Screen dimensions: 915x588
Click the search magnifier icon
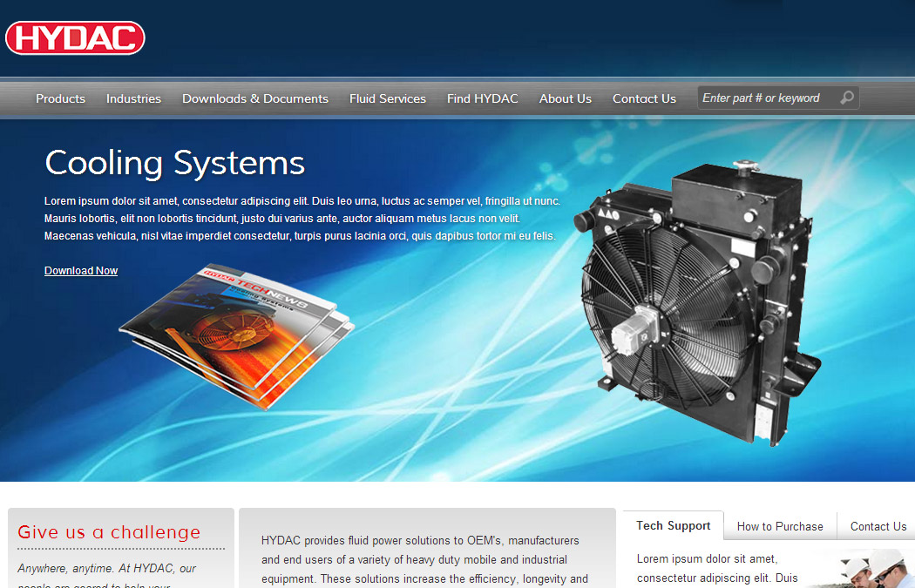[x=846, y=98]
